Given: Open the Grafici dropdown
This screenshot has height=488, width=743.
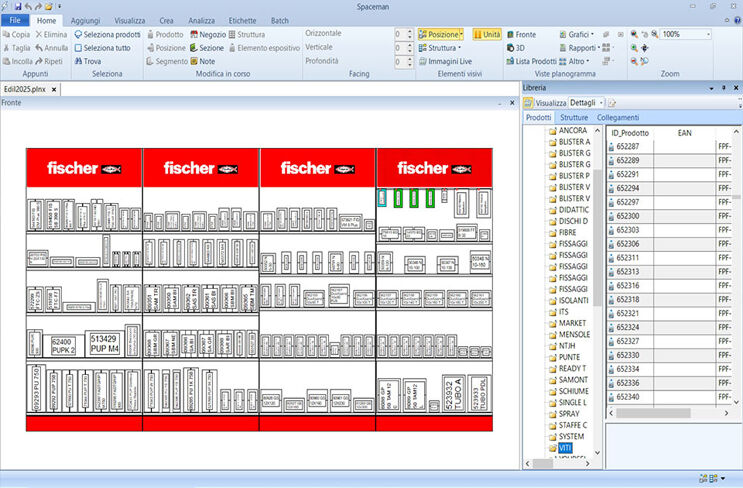Looking at the screenshot, I should tap(592, 34).
